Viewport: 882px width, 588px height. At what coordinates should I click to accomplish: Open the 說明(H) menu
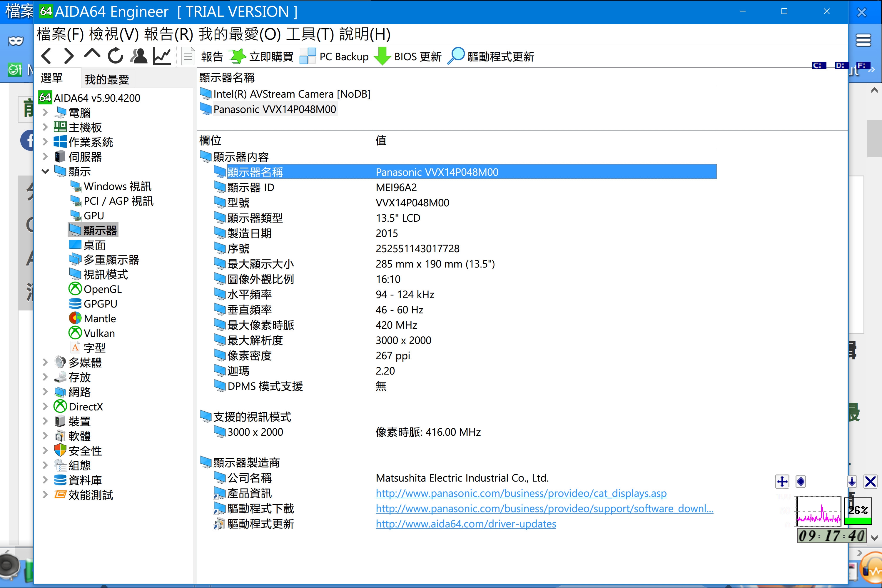pyautogui.click(x=365, y=34)
